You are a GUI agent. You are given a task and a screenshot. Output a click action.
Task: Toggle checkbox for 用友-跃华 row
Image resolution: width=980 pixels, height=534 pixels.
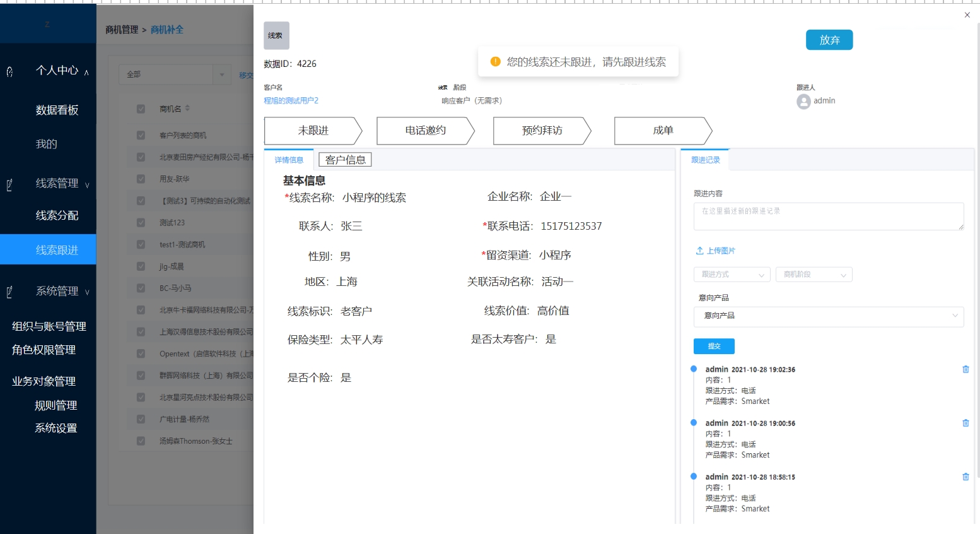[141, 179]
